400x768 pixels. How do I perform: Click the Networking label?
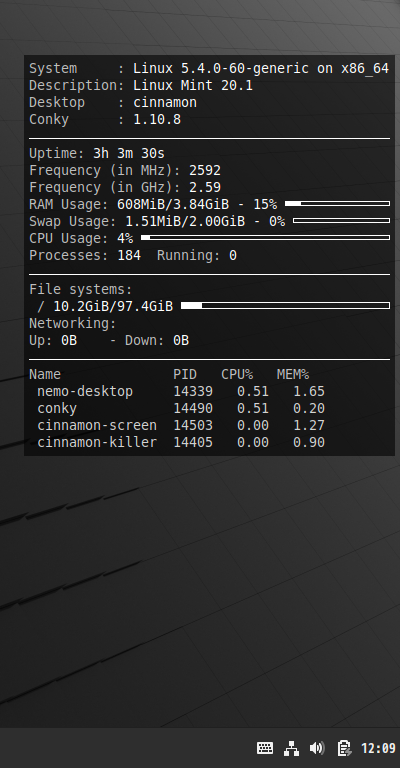pyautogui.click(x=73, y=323)
